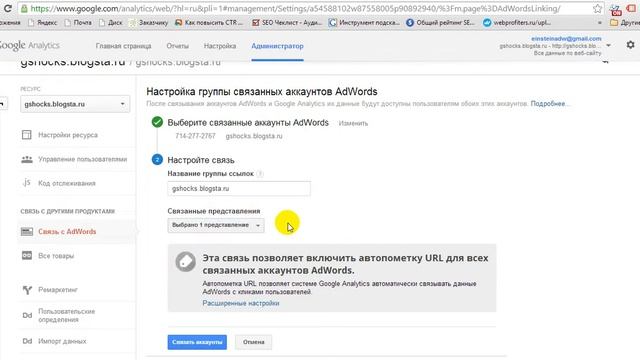Image resolution: width=640 pixels, height=360 pixels.
Task: Open the Заказчику bookmark
Action: (x=149, y=23)
